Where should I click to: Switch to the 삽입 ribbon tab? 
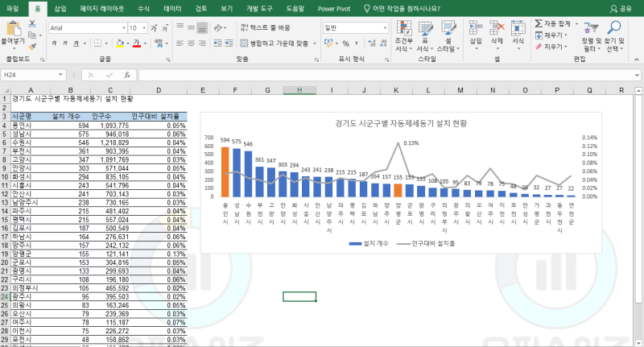pos(60,9)
